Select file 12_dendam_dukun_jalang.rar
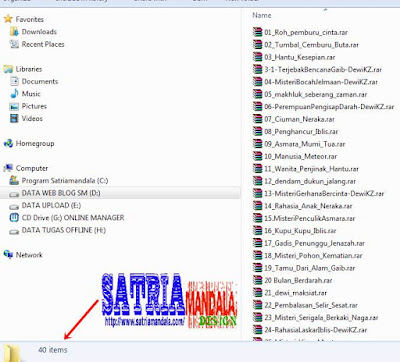400x362 pixels. tap(310, 181)
